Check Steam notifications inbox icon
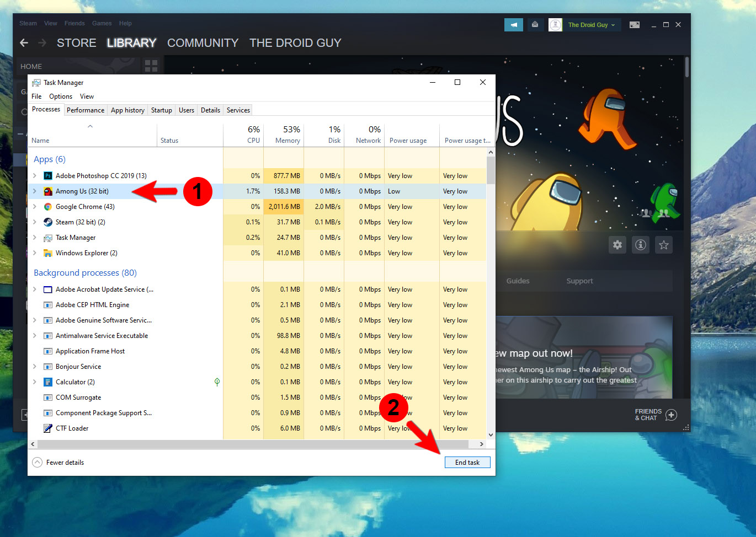 tap(535, 24)
